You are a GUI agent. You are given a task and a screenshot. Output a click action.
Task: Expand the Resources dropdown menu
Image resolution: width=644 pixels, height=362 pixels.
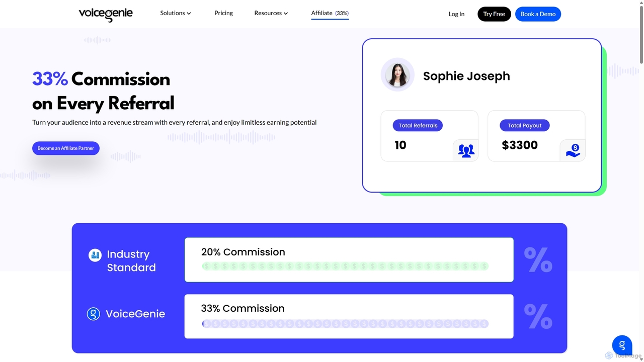[x=271, y=13]
